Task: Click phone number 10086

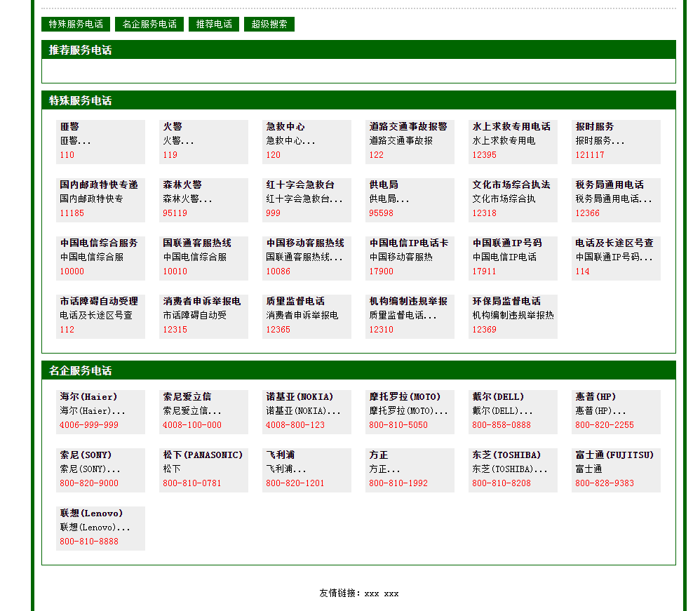Action: click(278, 271)
